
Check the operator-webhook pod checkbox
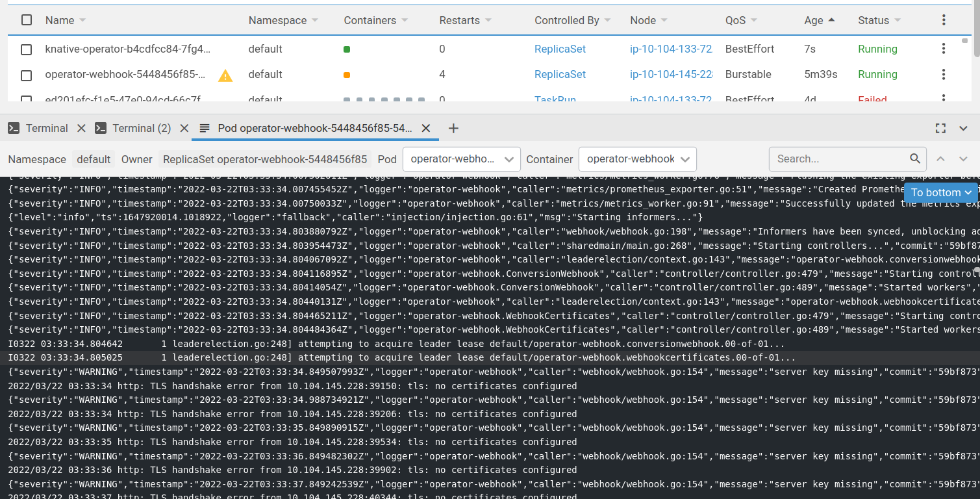tap(26, 75)
